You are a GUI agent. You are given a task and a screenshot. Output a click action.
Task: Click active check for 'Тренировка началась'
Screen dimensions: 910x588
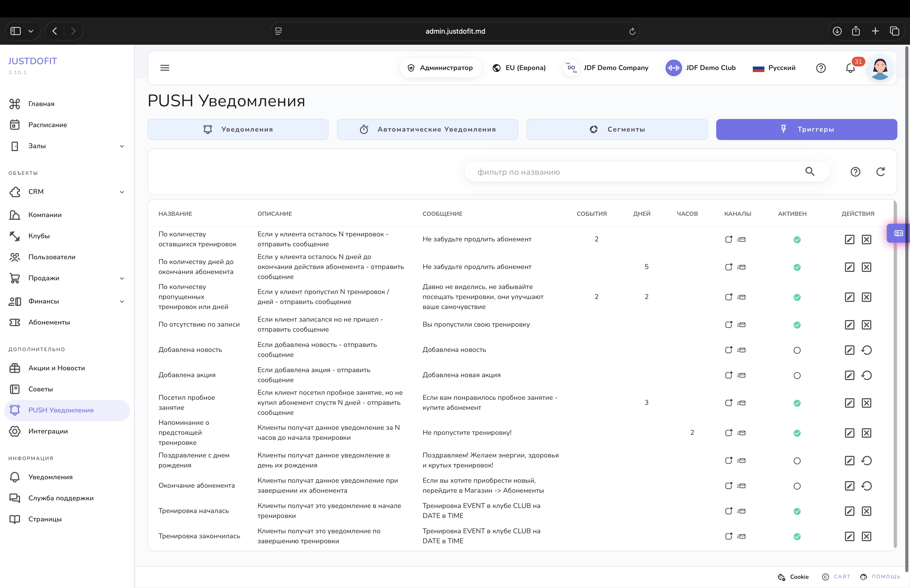coord(797,511)
